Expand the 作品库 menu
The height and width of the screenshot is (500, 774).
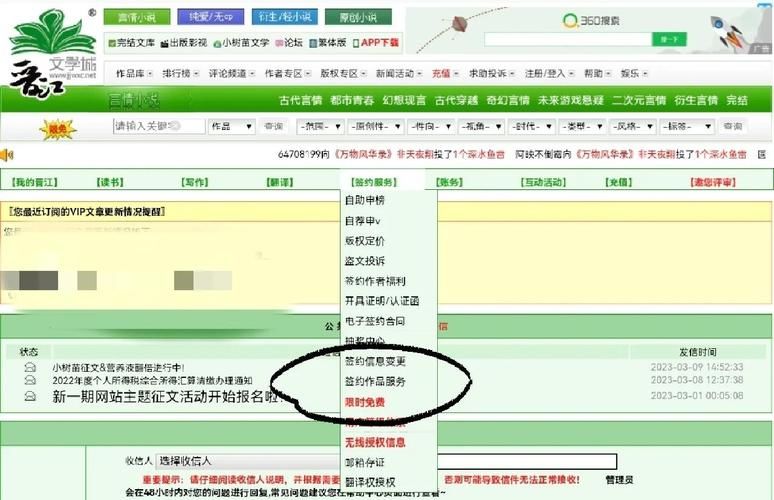click(134, 74)
